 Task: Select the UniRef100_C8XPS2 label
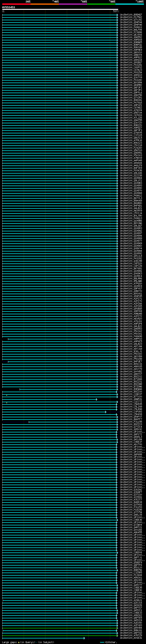tap(131, 67)
